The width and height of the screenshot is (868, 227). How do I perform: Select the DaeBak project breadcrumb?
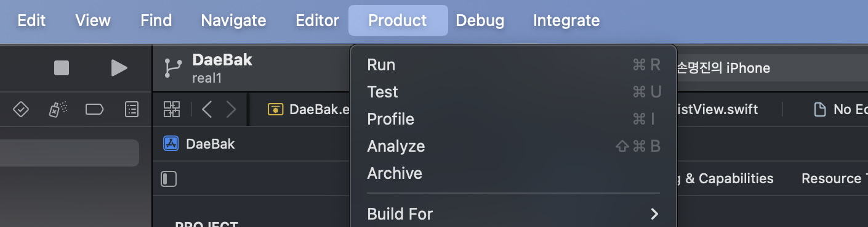(x=199, y=144)
